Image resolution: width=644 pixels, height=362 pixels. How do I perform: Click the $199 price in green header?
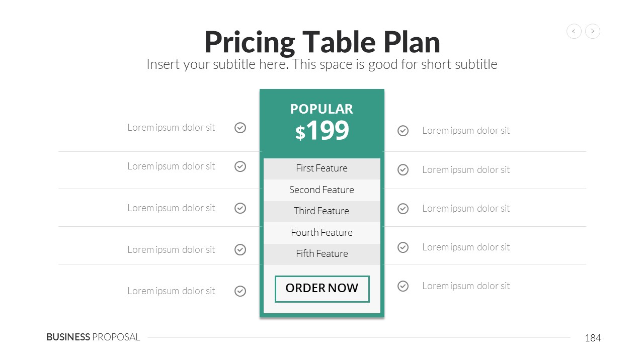pyautogui.click(x=322, y=131)
